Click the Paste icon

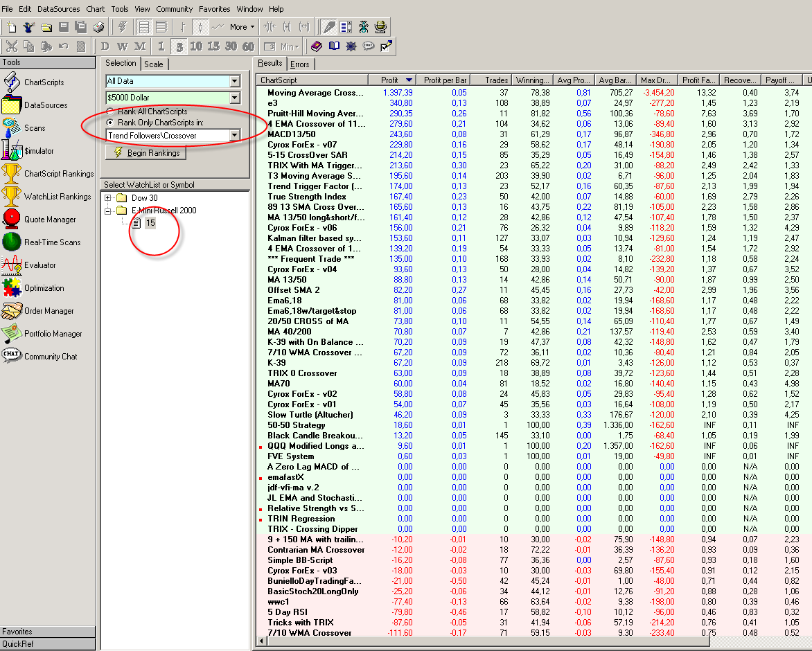point(46,46)
